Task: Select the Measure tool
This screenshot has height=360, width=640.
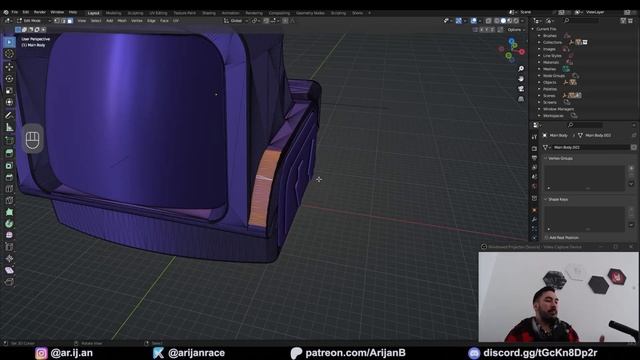Action: click(9, 127)
